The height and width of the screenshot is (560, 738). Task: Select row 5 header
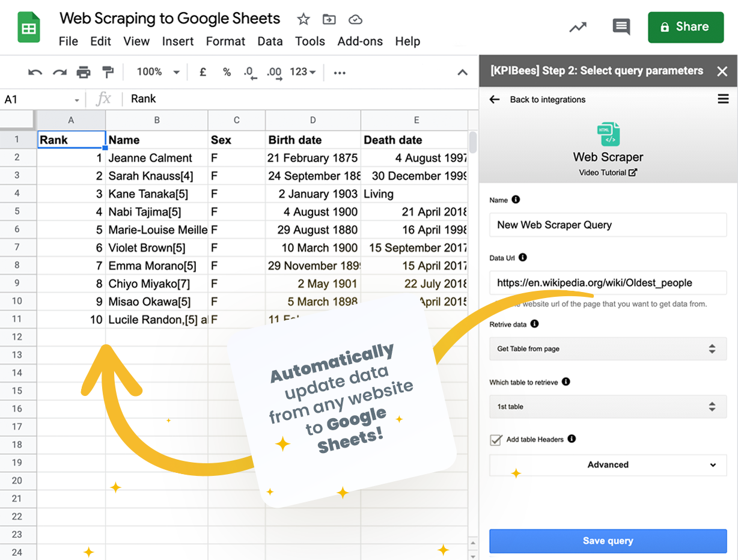coord(18,212)
